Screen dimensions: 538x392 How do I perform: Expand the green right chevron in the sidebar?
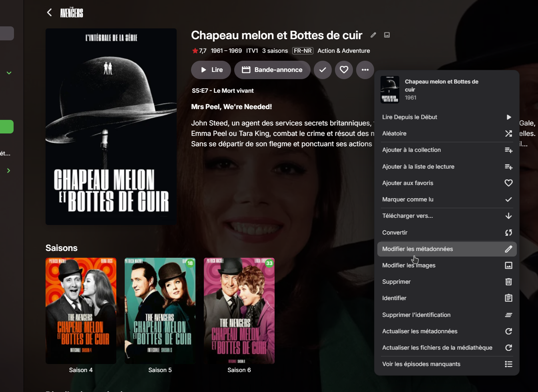[x=8, y=171]
